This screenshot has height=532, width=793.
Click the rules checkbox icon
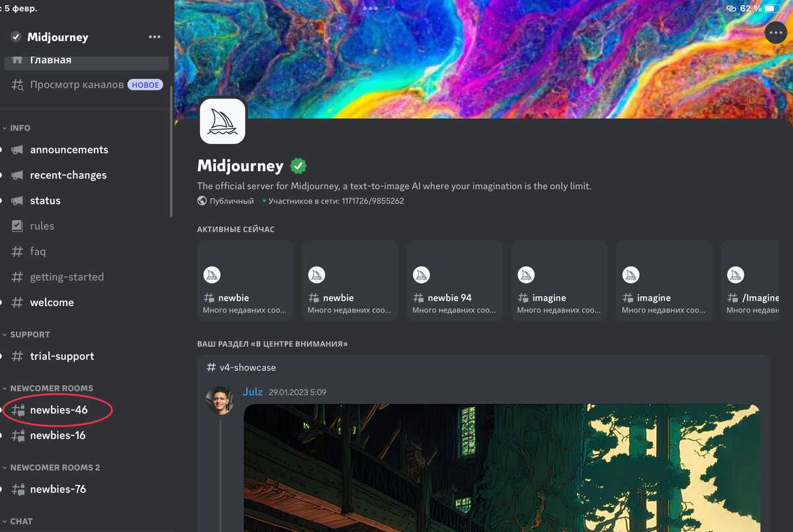coord(18,226)
